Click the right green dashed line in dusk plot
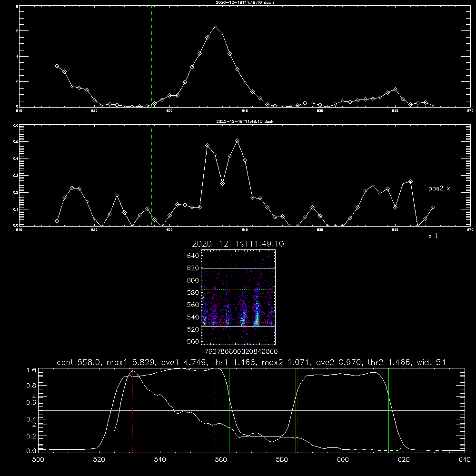This screenshot has height=476, width=476. [x=263, y=175]
